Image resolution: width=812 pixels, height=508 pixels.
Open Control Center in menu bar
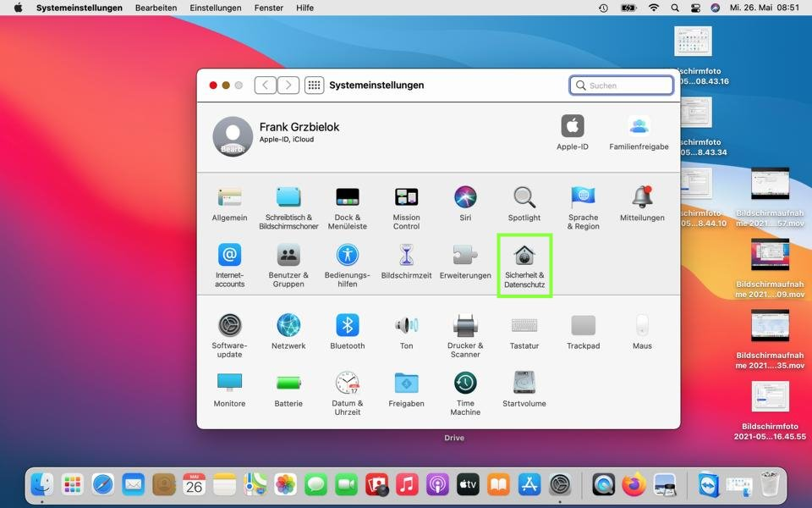point(695,8)
